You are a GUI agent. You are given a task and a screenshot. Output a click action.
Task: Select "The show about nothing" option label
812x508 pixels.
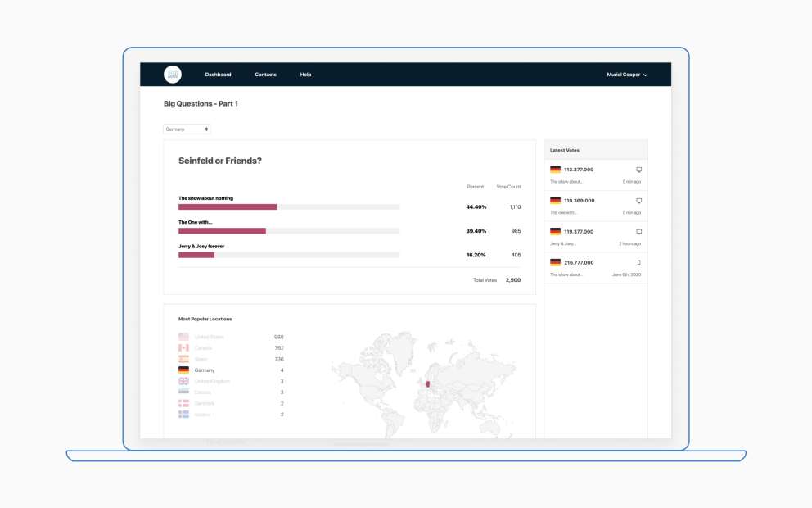click(205, 198)
